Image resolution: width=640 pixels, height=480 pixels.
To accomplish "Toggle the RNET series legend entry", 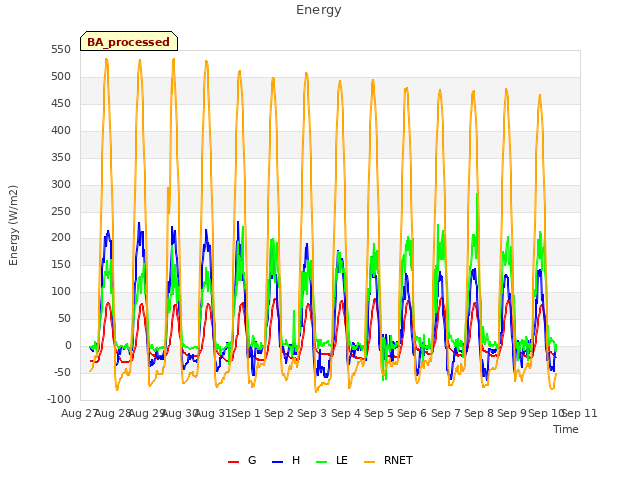I will pos(388,460).
